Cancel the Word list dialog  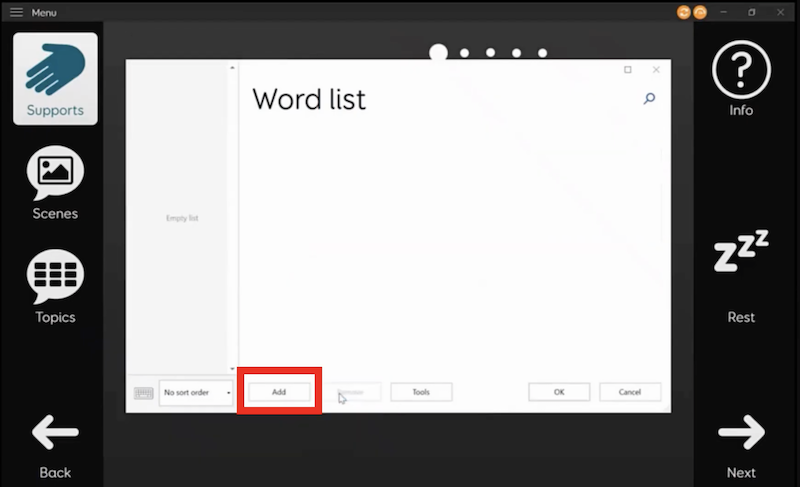pyautogui.click(x=630, y=392)
